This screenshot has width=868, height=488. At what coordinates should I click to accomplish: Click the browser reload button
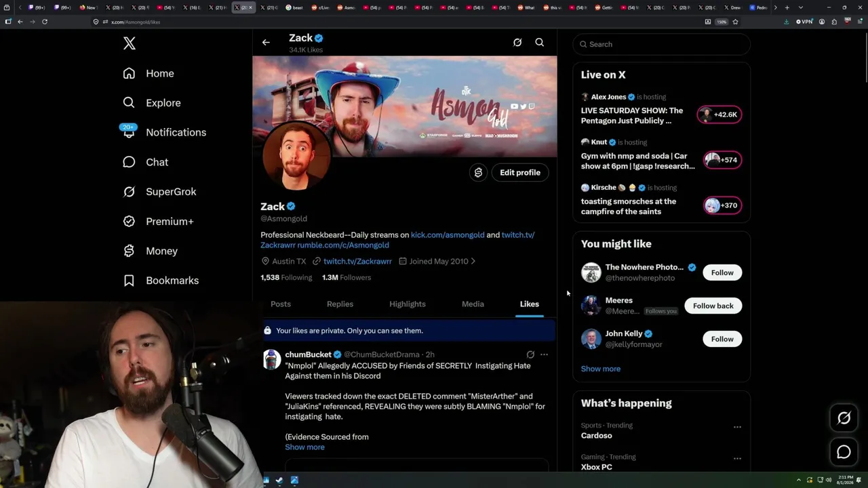[45, 22]
